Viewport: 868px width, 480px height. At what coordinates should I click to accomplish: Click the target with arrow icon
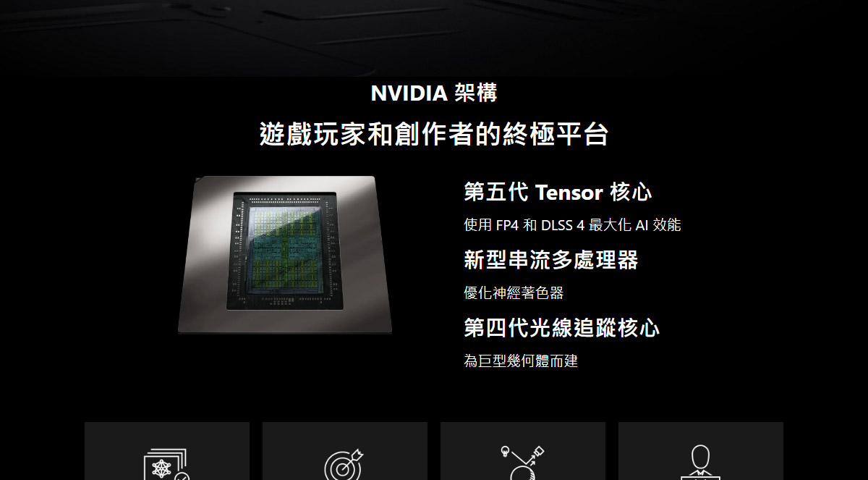point(344,465)
